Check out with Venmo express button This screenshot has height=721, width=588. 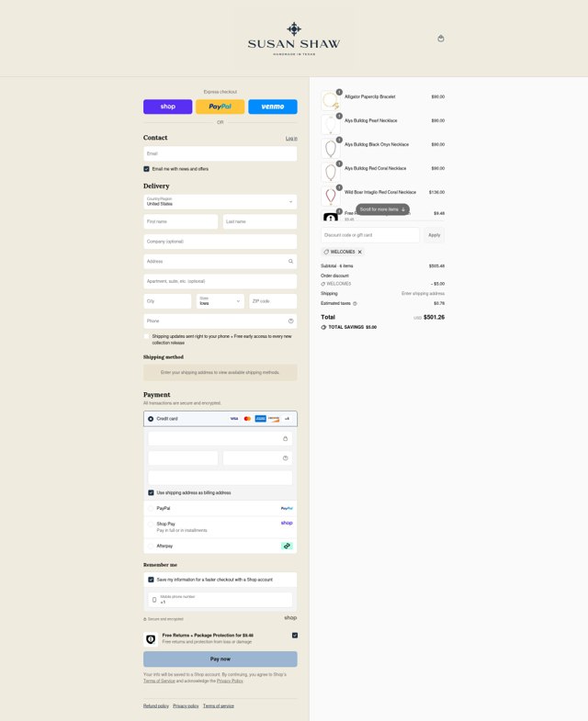pyautogui.click(x=273, y=107)
